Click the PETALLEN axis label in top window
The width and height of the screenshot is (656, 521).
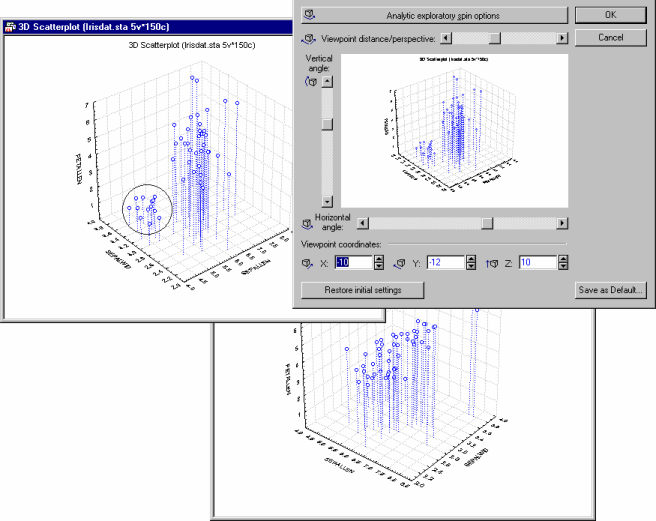[x=78, y=169]
